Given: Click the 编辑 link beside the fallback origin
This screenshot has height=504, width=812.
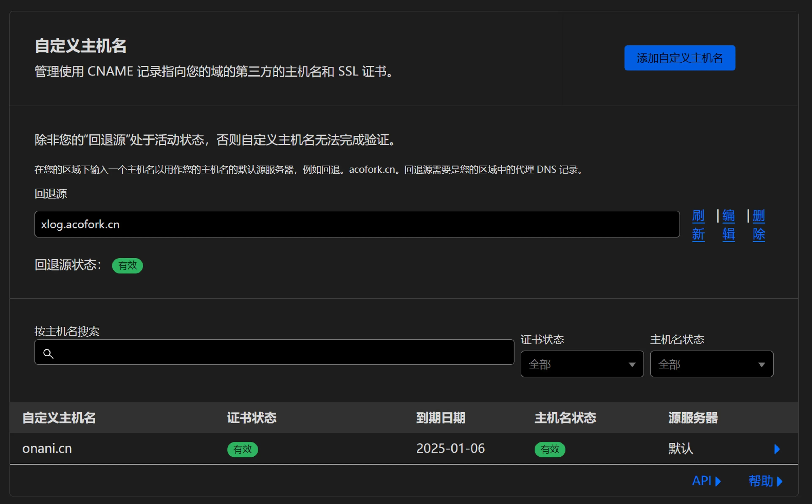Looking at the screenshot, I should pos(728,225).
